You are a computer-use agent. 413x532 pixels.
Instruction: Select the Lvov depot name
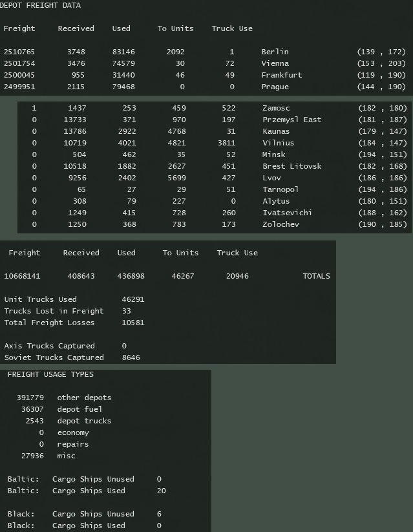(x=271, y=178)
